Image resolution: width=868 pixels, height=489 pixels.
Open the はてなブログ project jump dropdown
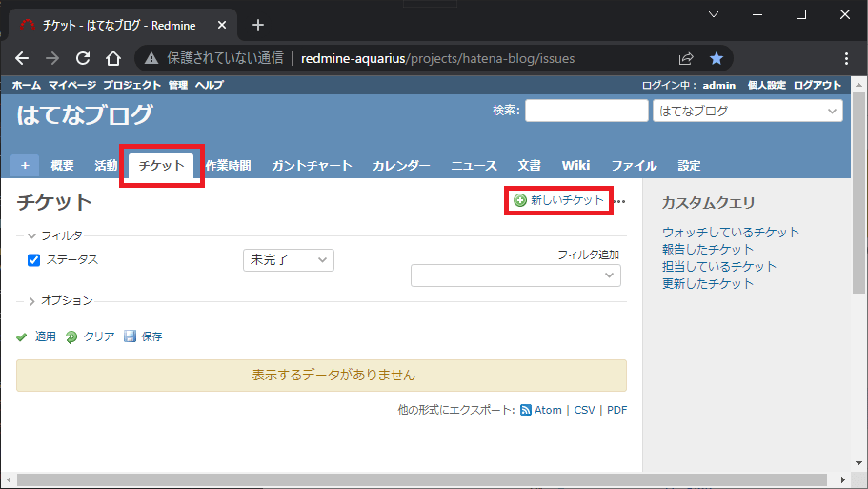click(x=748, y=111)
